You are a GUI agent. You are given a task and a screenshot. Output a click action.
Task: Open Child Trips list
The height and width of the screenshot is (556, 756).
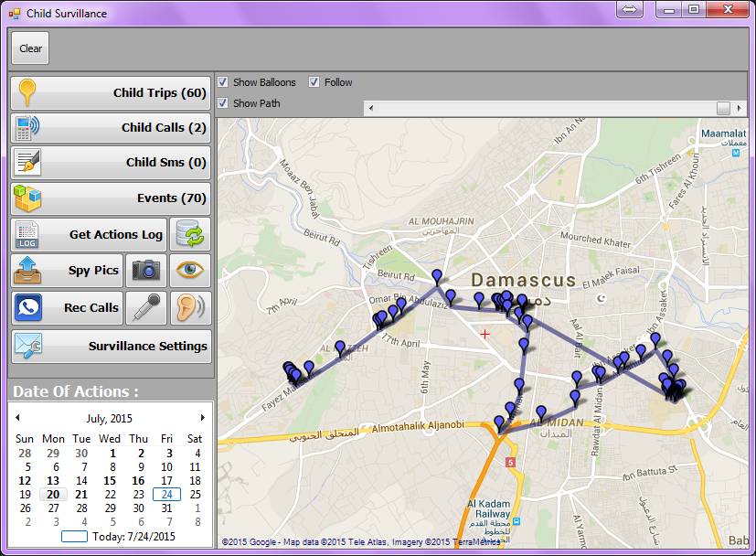(111, 93)
